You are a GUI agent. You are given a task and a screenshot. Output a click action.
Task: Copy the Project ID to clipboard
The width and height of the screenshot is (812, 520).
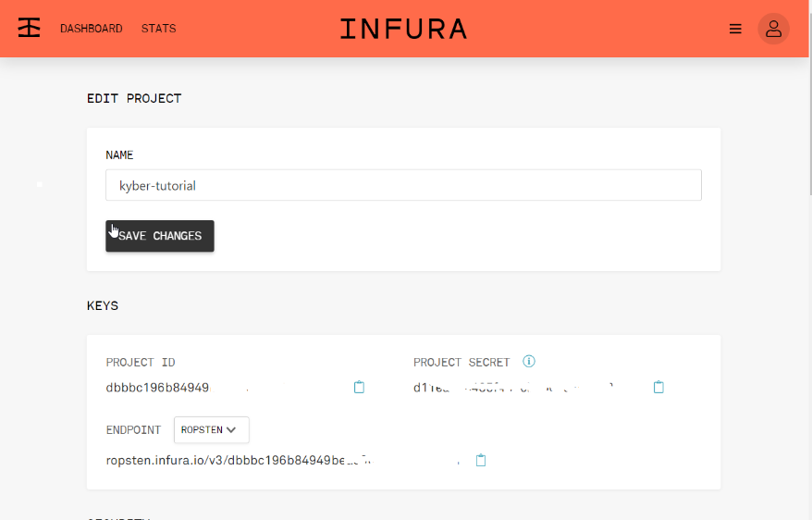[x=360, y=388]
